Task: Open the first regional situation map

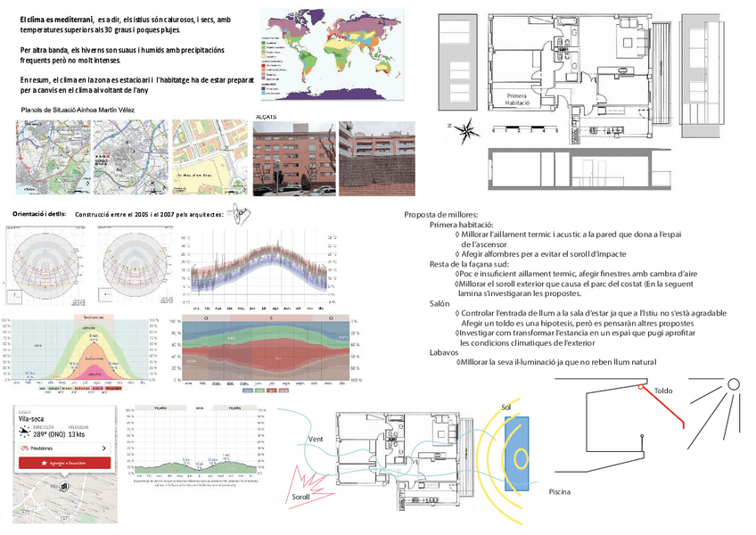Action: [53, 157]
